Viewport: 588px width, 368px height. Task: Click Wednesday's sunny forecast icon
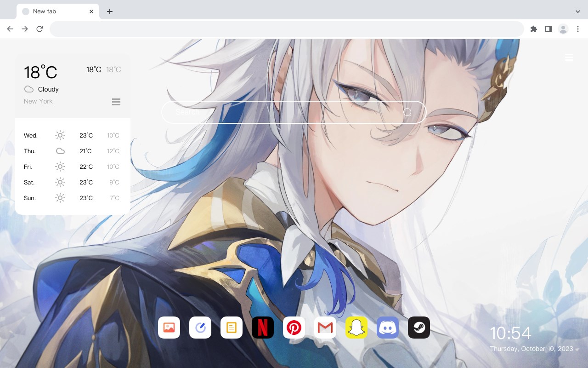click(60, 135)
